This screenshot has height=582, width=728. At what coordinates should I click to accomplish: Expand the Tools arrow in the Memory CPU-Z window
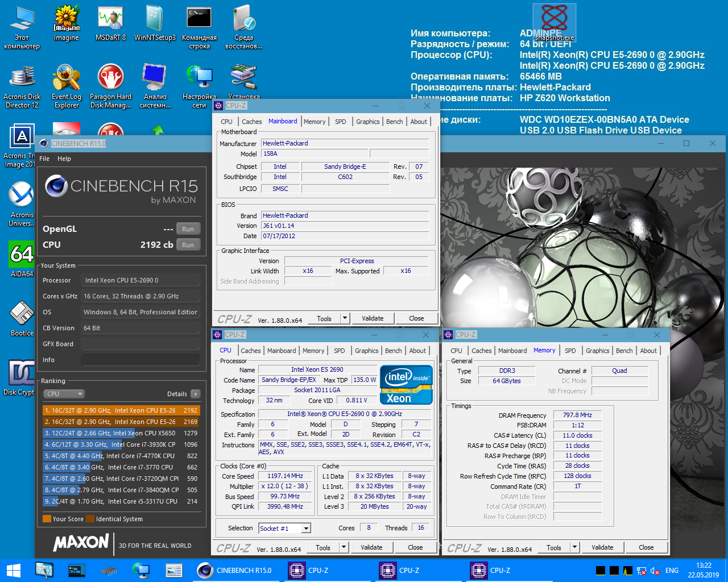[574, 547]
